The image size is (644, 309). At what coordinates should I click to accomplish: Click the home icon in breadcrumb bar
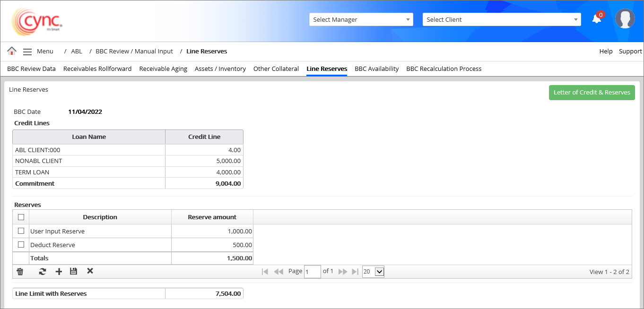[12, 51]
